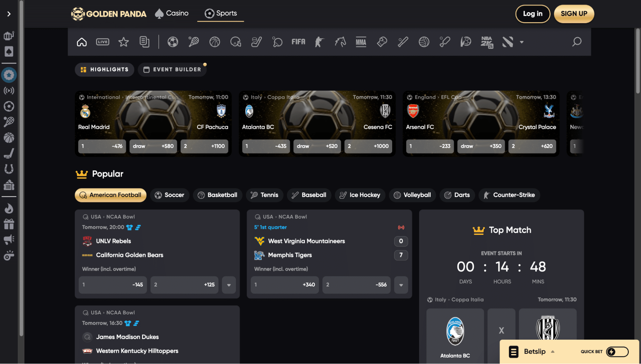The height and width of the screenshot is (364, 641).
Task: Bet on California Golden Bears +125
Action: click(x=184, y=285)
